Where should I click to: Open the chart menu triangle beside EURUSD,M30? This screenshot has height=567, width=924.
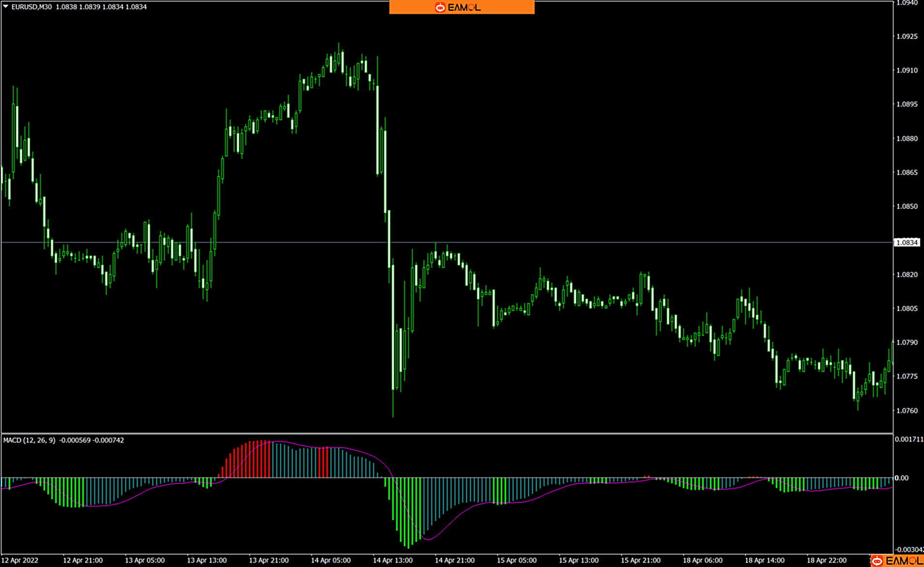pyautogui.click(x=6, y=7)
